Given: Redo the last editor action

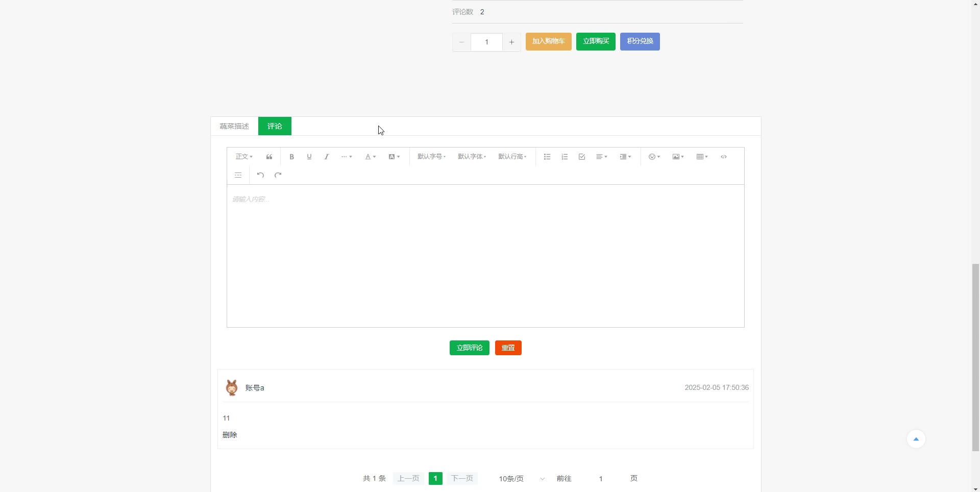Looking at the screenshot, I should click(x=278, y=175).
